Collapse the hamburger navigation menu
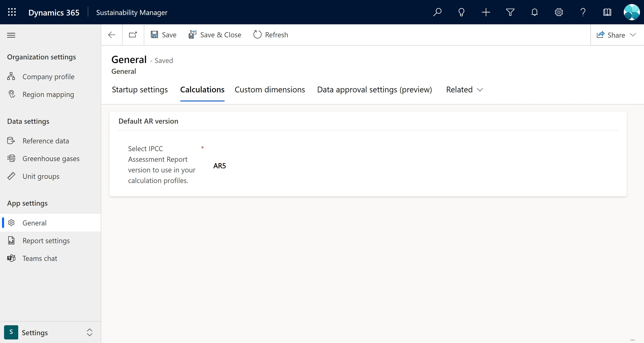This screenshot has height=343, width=644. (x=11, y=35)
